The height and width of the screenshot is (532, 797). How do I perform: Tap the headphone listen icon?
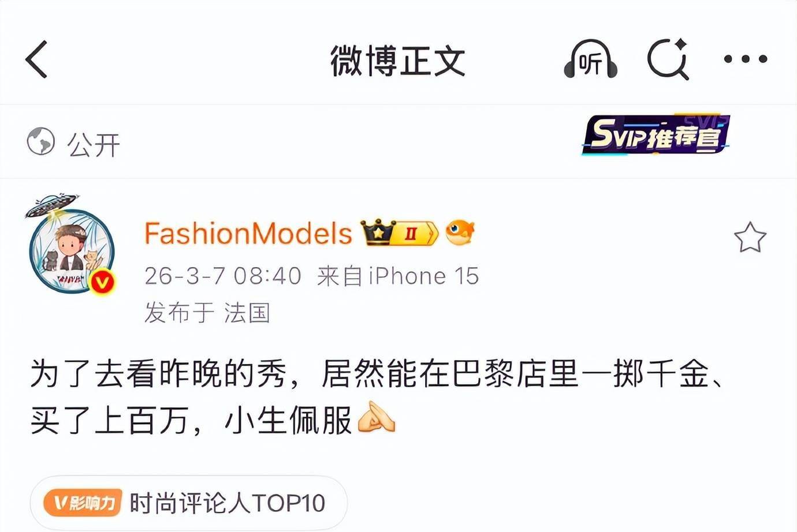[x=590, y=59]
